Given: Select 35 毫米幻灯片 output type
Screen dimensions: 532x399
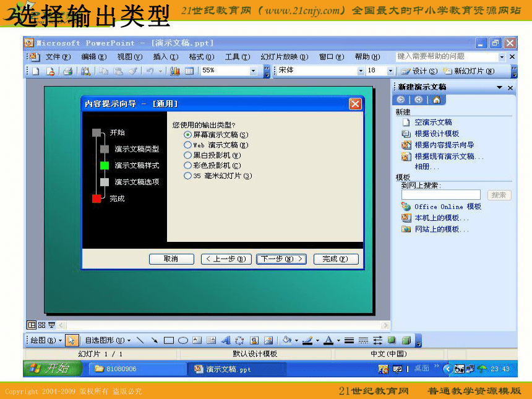Looking at the screenshot, I should click(218, 176).
